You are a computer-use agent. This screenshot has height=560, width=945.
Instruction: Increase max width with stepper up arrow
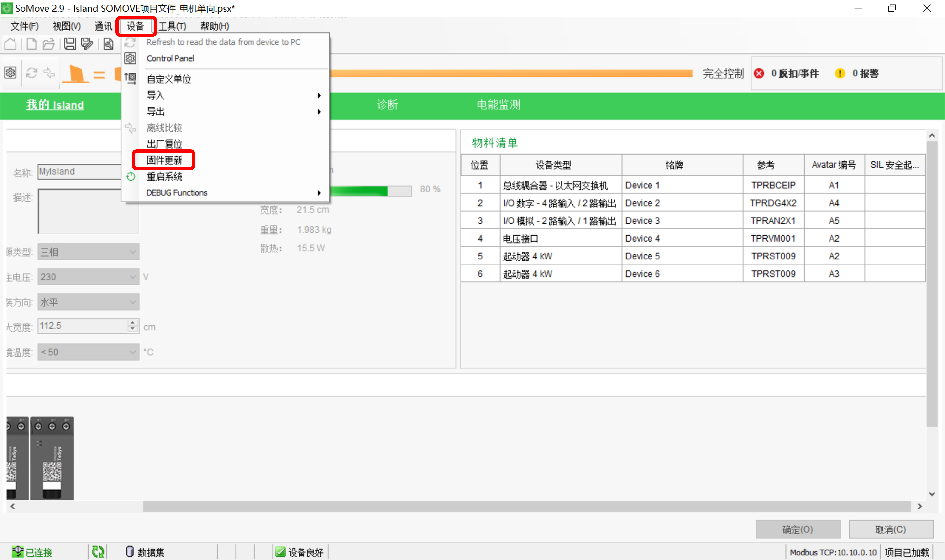[132, 323]
